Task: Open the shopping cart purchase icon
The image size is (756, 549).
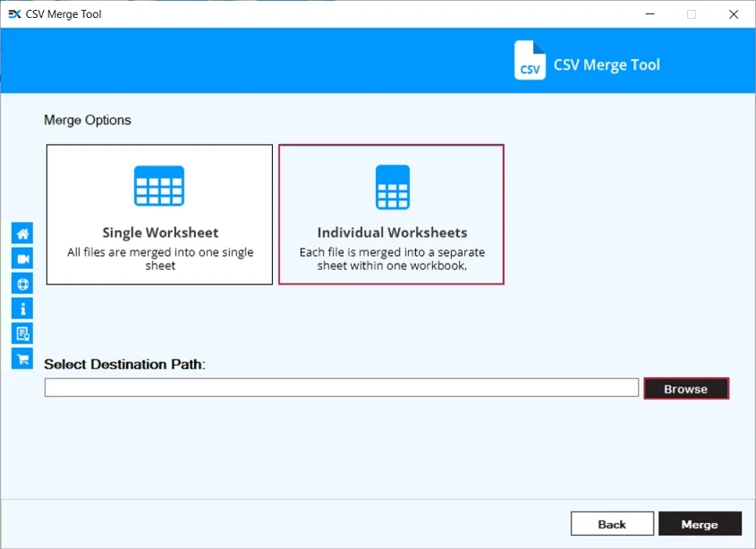Action: 22,359
